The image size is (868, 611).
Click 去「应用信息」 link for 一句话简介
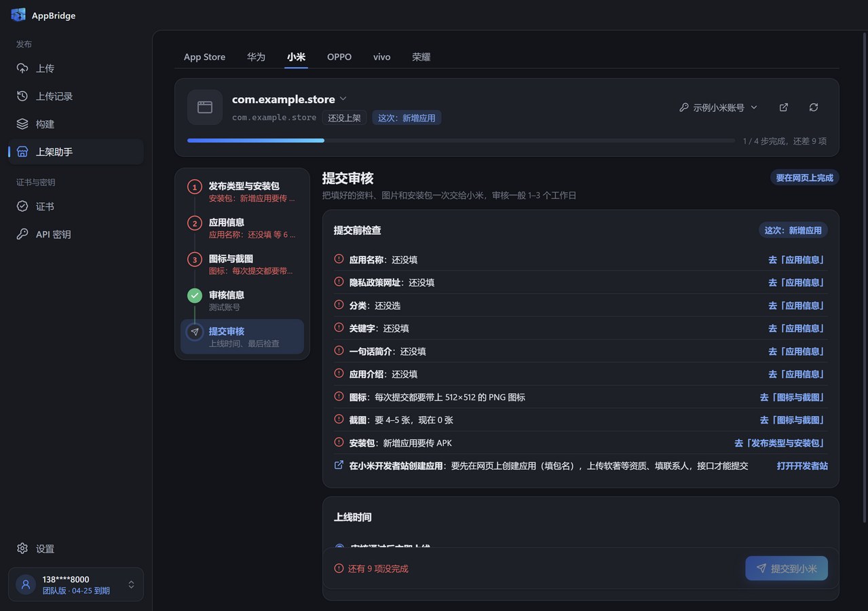pos(797,351)
